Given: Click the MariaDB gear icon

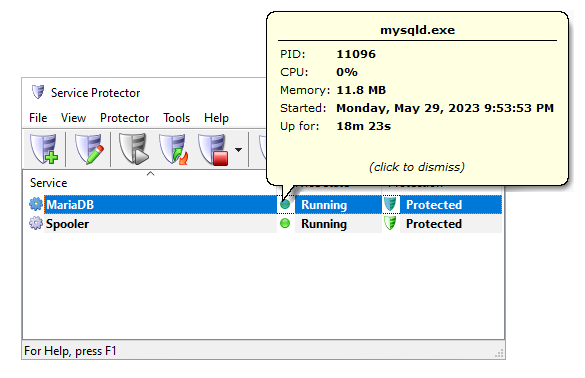Looking at the screenshot, I should (36, 204).
